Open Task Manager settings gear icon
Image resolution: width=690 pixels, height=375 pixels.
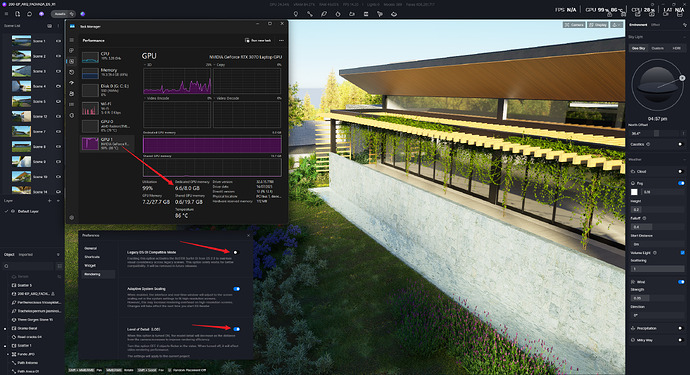pyautogui.click(x=72, y=217)
